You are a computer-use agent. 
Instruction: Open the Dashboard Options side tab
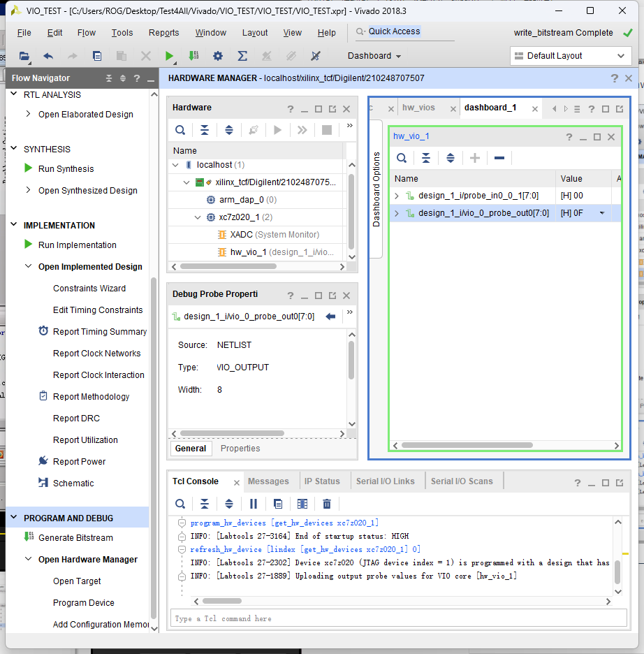(376, 189)
